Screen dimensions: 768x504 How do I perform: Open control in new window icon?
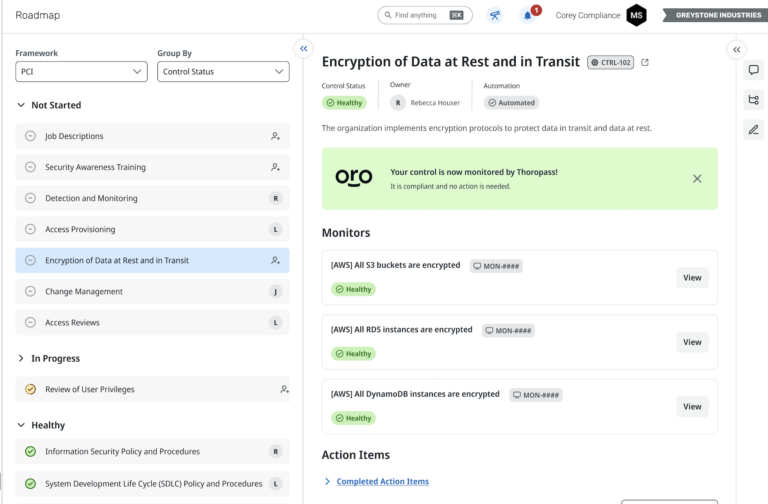pyautogui.click(x=645, y=62)
